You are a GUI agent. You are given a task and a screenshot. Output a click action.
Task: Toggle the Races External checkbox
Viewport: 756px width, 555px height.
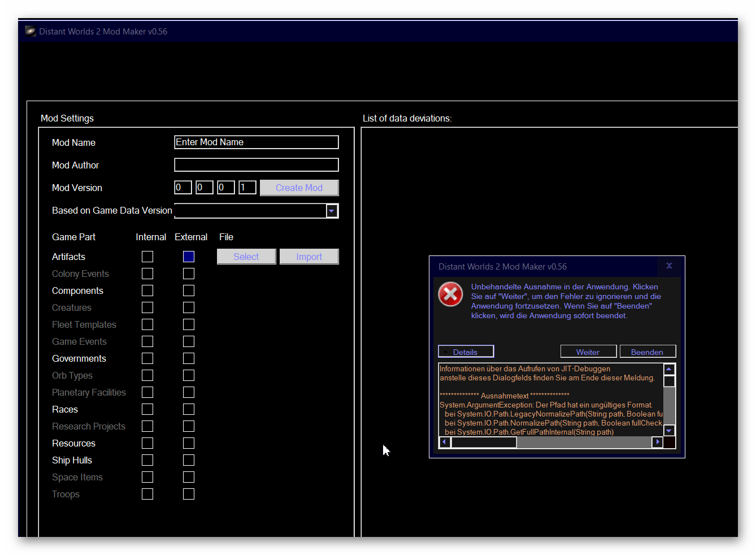pos(189,409)
